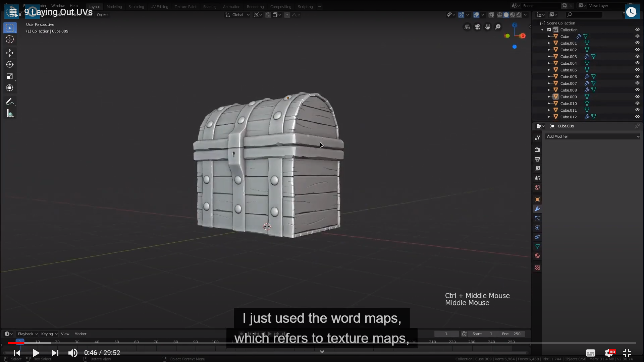
Task: Toggle camera view icon in viewport
Action: (477, 27)
